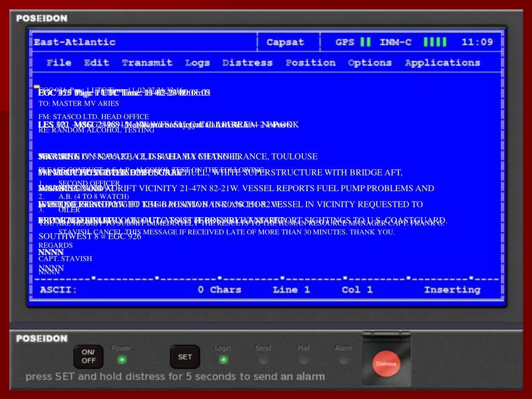Click the Inserting mode indicator
The width and height of the screenshot is (532, 399).
coord(453,290)
